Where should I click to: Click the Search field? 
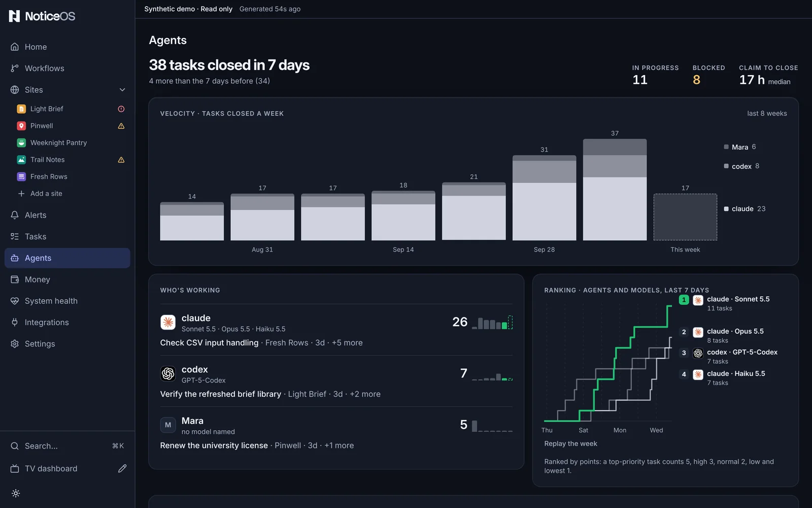tap(67, 446)
